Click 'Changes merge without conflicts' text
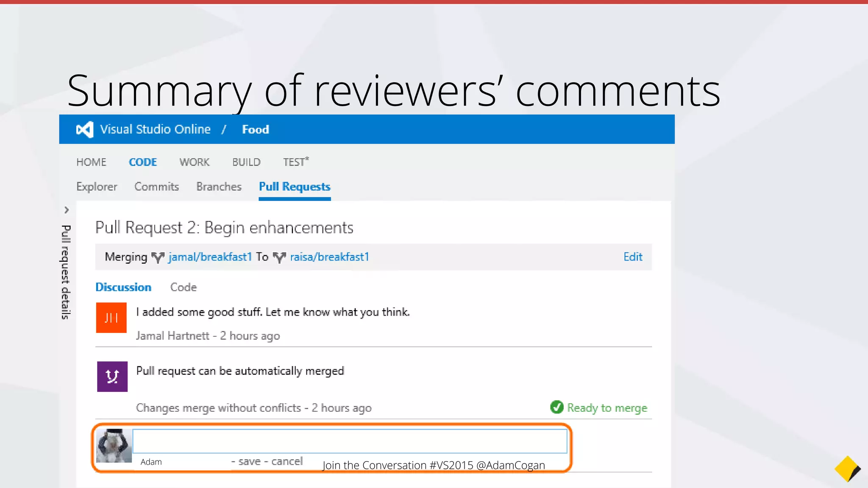 point(218,408)
